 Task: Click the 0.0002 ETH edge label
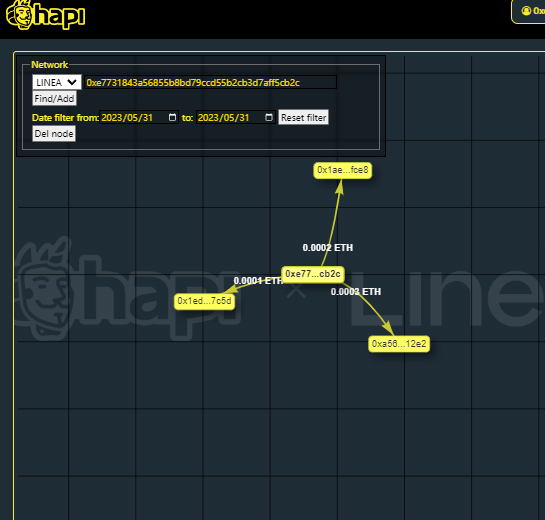(327, 248)
